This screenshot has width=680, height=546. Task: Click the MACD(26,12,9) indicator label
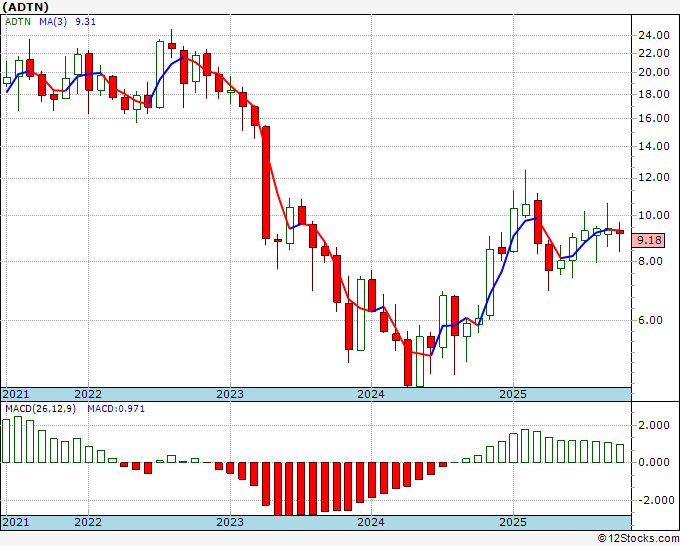(40, 409)
